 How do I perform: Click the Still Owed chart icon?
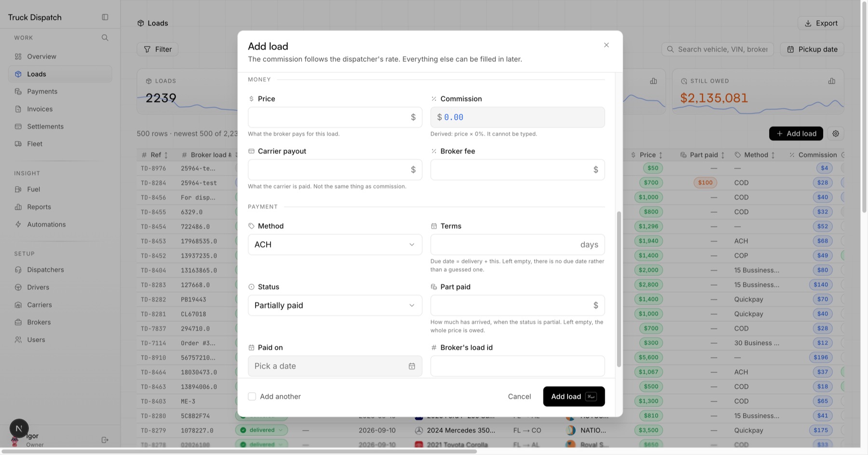[832, 81]
